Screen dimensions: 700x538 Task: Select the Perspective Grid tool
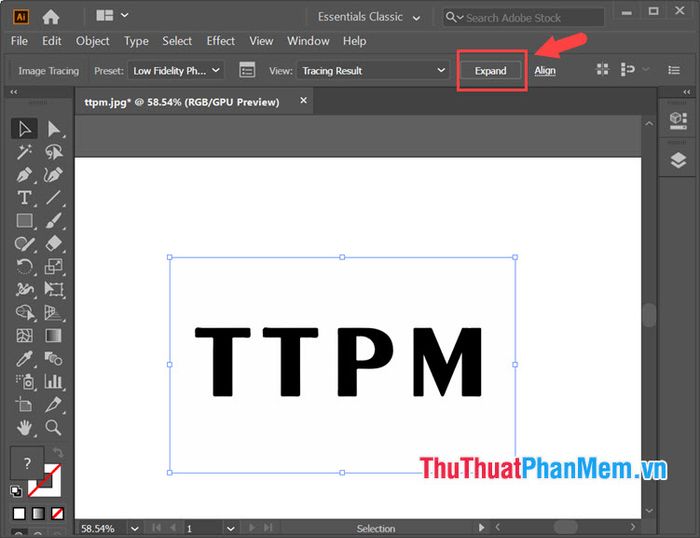(54, 313)
